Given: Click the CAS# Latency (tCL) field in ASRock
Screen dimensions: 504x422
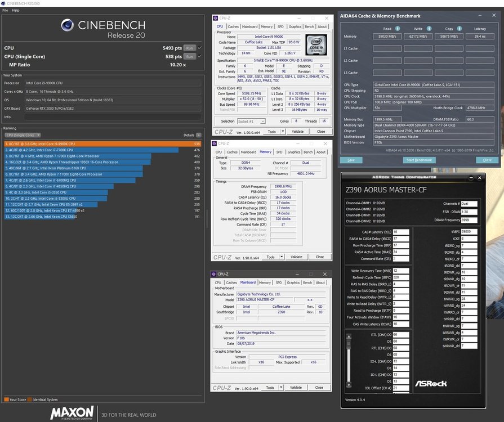Looking at the screenshot, I should pos(401,232).
